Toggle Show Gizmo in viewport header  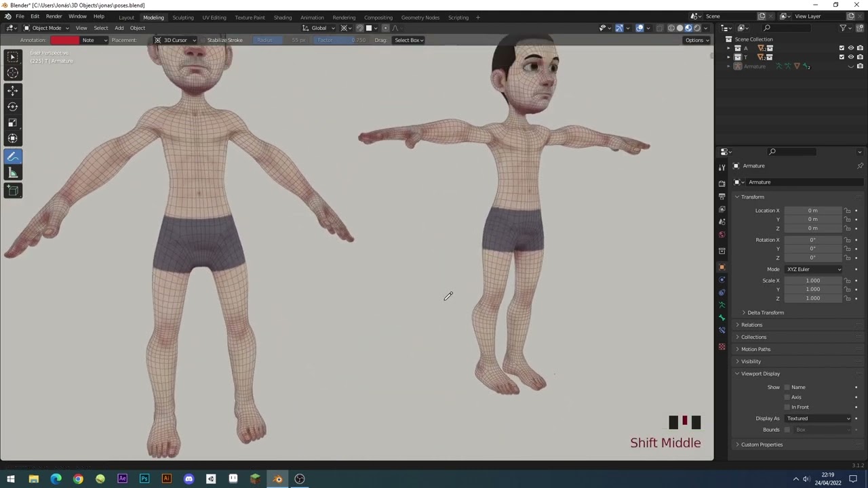pyautogui.click(x=618, y=28)
